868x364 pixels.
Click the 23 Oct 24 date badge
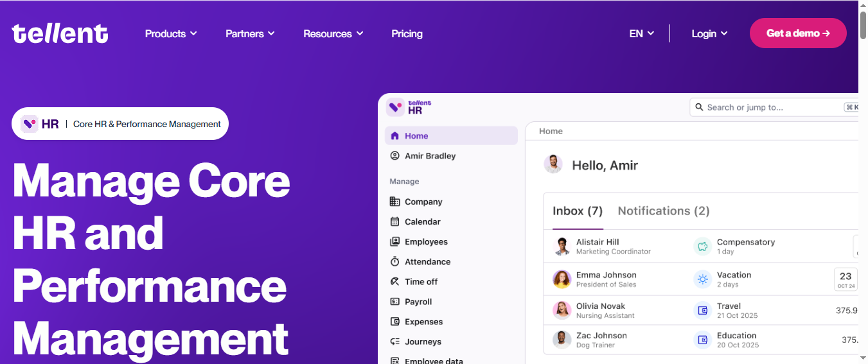[846, 279]
